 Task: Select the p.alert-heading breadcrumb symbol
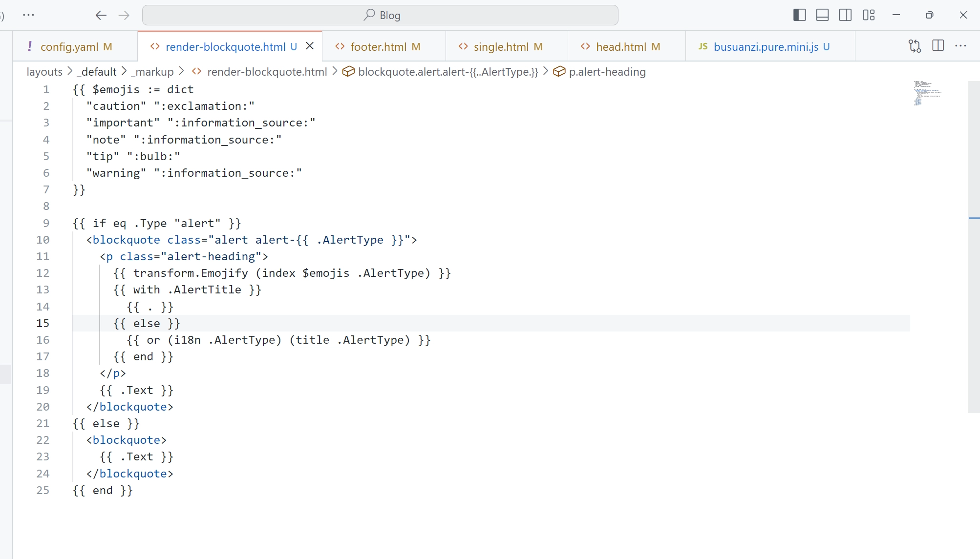(607, 72)
